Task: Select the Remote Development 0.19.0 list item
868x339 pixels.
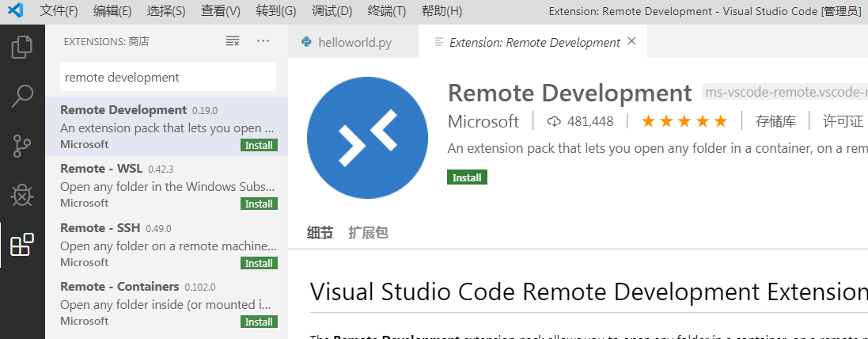Action: 166,126
